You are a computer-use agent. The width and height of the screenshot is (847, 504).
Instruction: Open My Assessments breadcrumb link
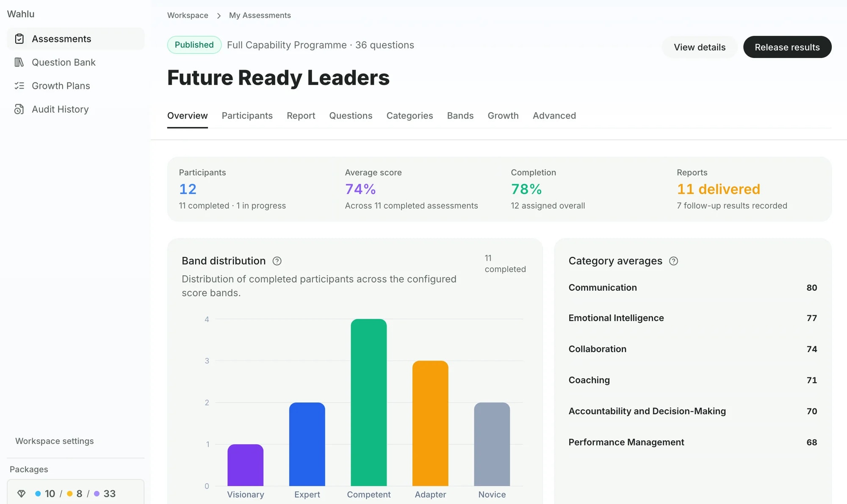click(260, 15)
